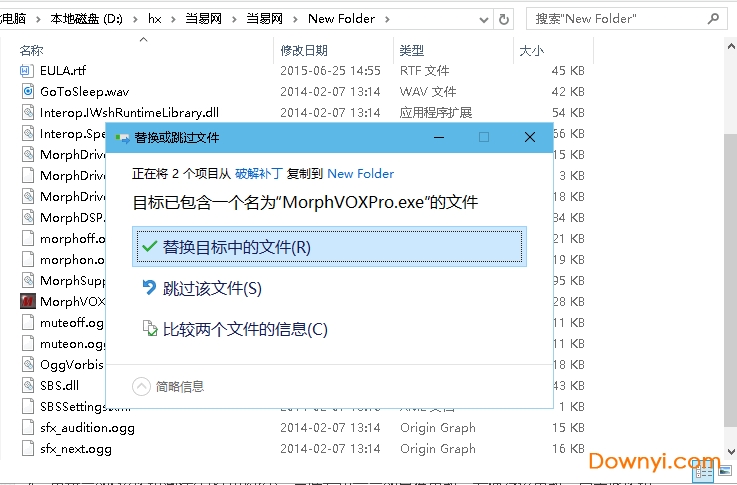This screenshot has width=737, height=485.
Task: Click the compare files info icon
Action: (149, 329)
